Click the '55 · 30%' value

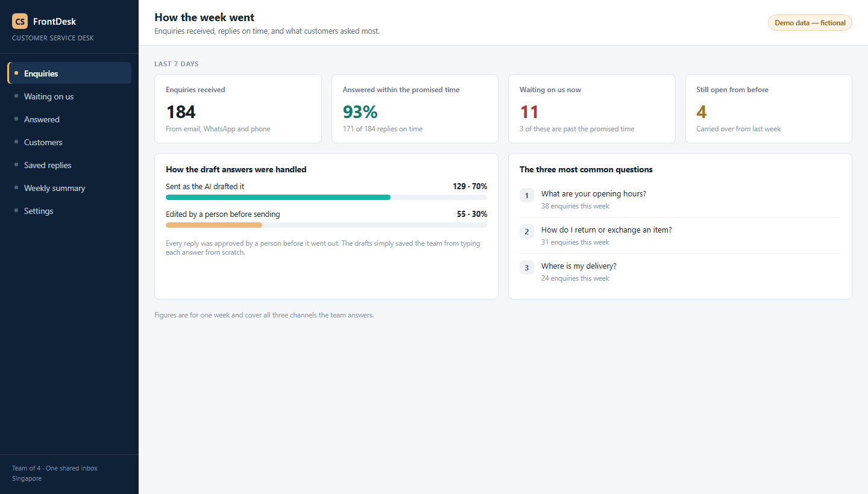pos(472,214)
